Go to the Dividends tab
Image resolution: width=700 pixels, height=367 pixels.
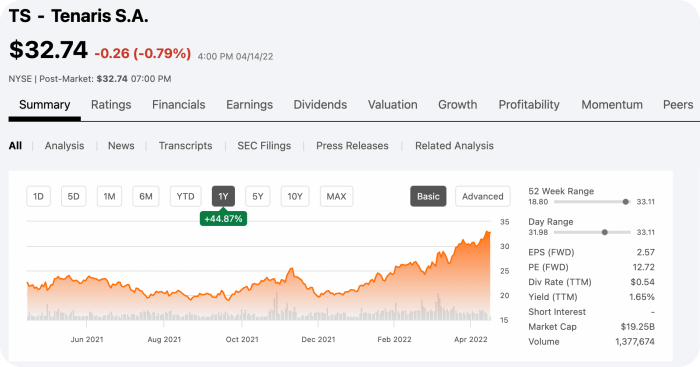[320, 104]
